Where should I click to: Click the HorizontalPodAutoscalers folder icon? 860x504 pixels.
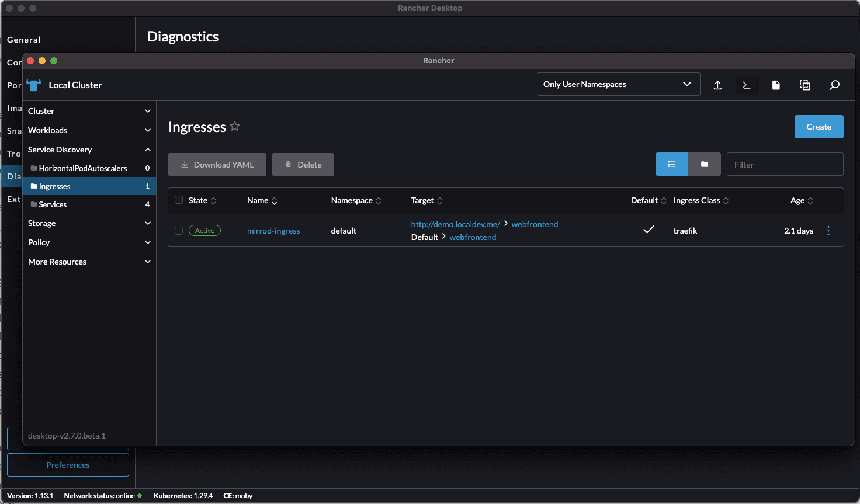(34, 168)
